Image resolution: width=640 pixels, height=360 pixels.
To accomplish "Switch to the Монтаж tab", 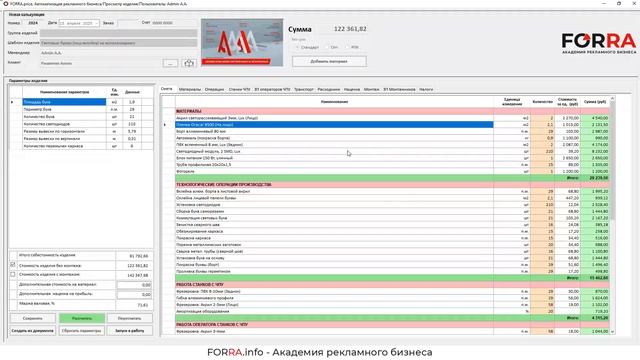I will coord(371,89).
